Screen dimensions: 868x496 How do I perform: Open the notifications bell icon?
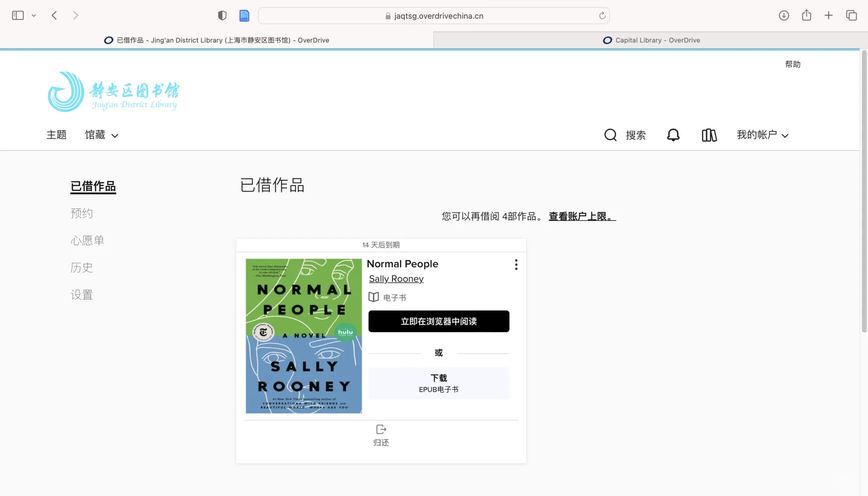673,135
